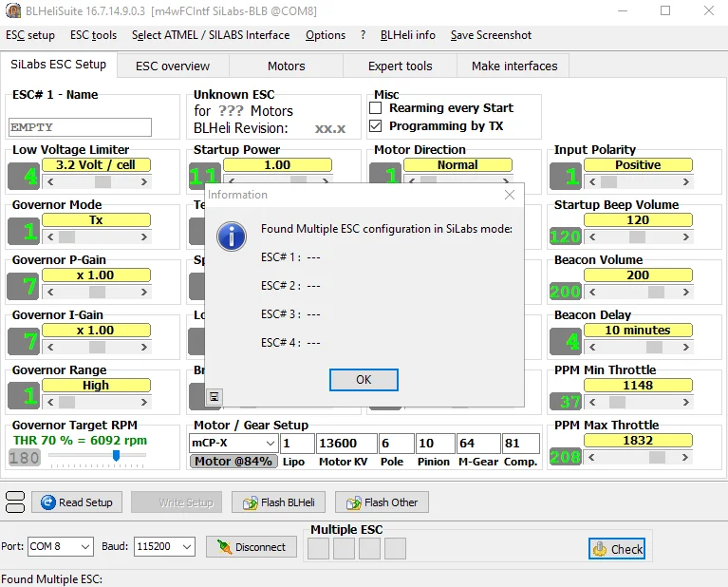Click the ESC name input field showing EMPTY

click(x=80, y=127)
